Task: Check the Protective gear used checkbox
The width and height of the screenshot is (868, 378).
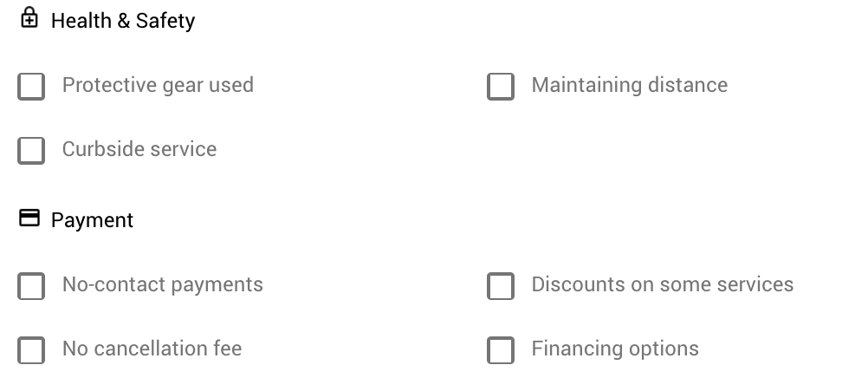Action: coord(31,87)
